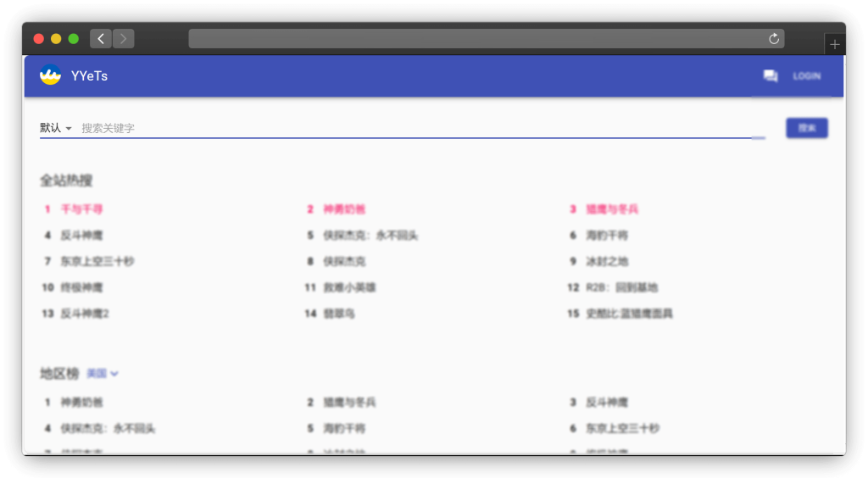Open 神勇奶爸 ranked 1 in 地区榜
This screenshot has height=478, width=868.
81,403
